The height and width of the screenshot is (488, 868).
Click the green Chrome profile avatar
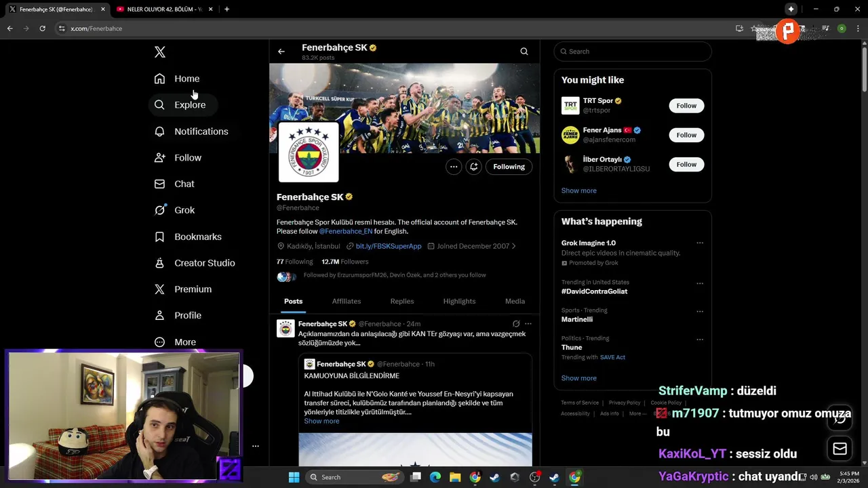point(842,28)
